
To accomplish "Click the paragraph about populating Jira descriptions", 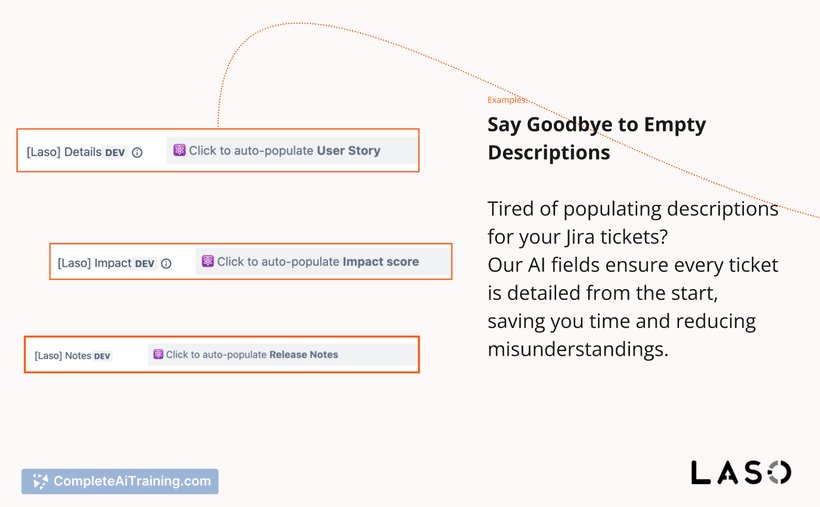I will (x=633, y=279).
